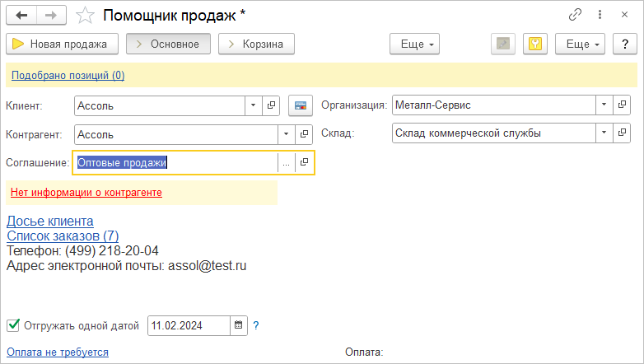Open Клиент field record details

272,105
